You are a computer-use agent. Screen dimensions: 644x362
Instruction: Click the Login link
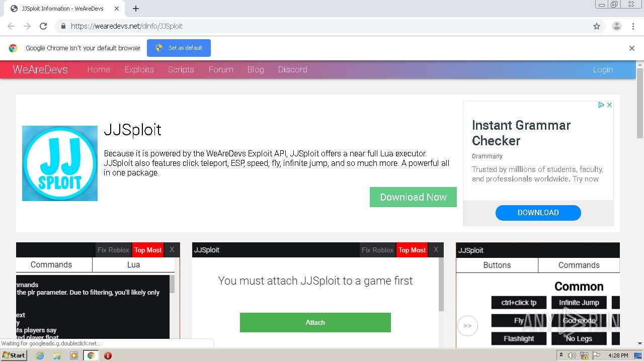pos(603,69)
